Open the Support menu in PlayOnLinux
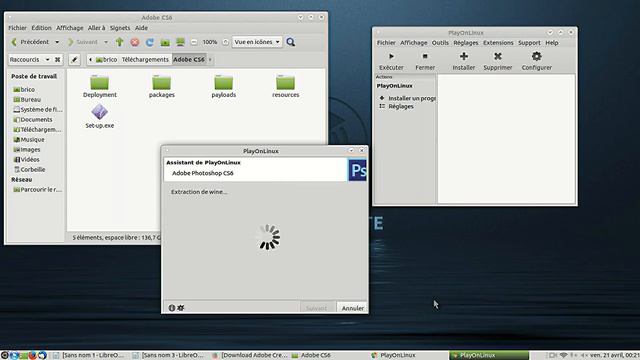640x360 pixels. (529, 42)
